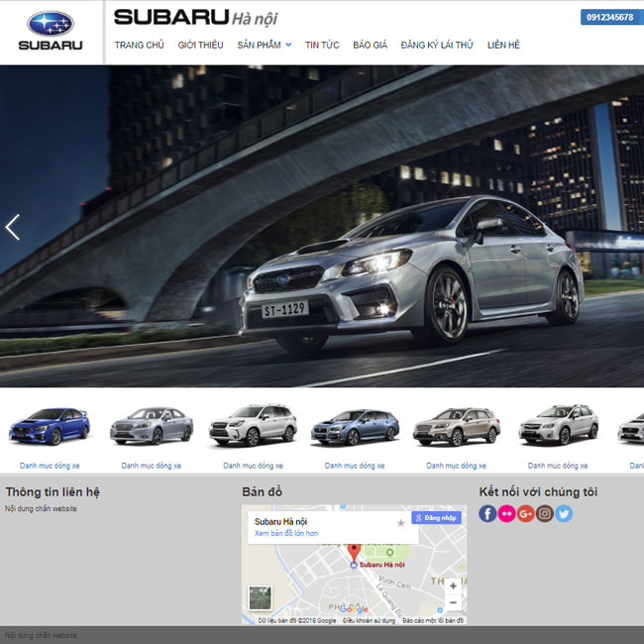Open the Flickr social link
Image resolution: width=644 pixels, height=644 pixels.
pos(506,513)
